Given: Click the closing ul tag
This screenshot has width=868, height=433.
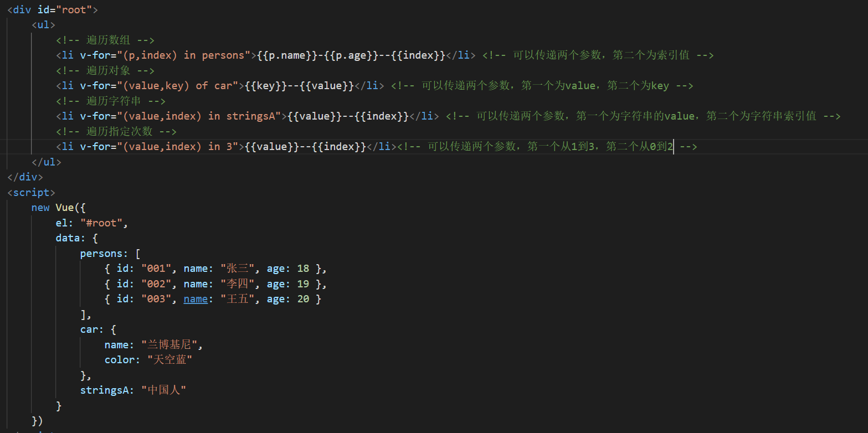Looking at the screenshot, I should click(47, 162).
